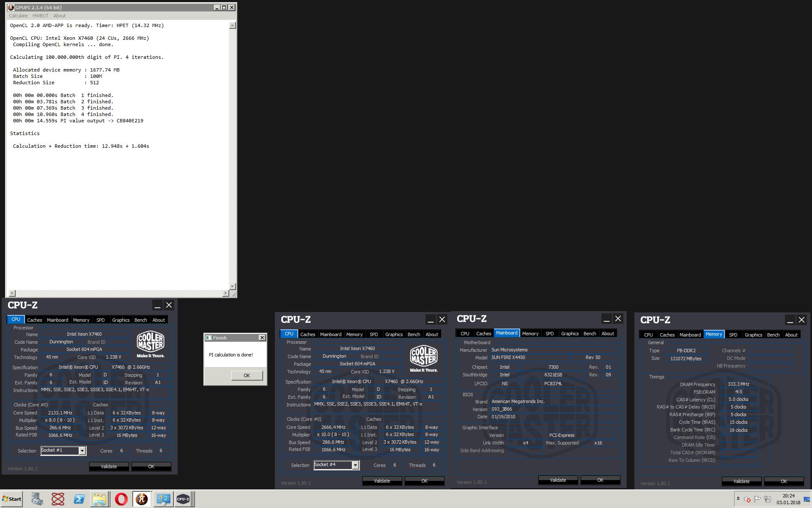Click the GPUPI title bar icon
The height and width of the screenshot is (508, 812).
coord(11,8)
